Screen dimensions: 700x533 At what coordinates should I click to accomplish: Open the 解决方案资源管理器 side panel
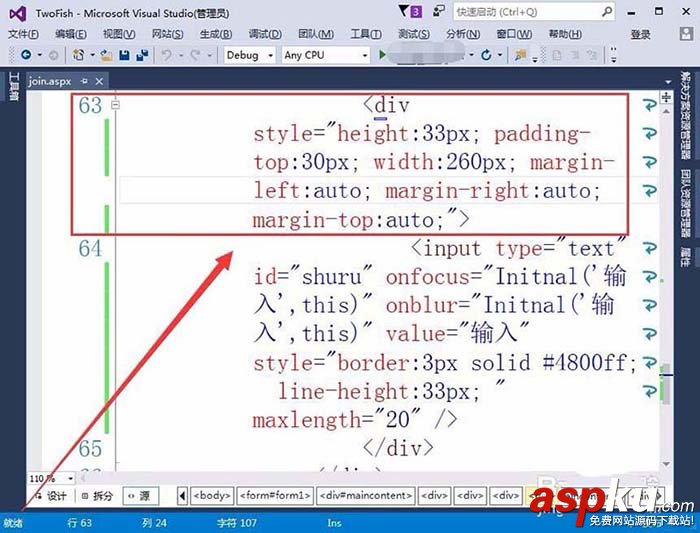tap(686, 116)
